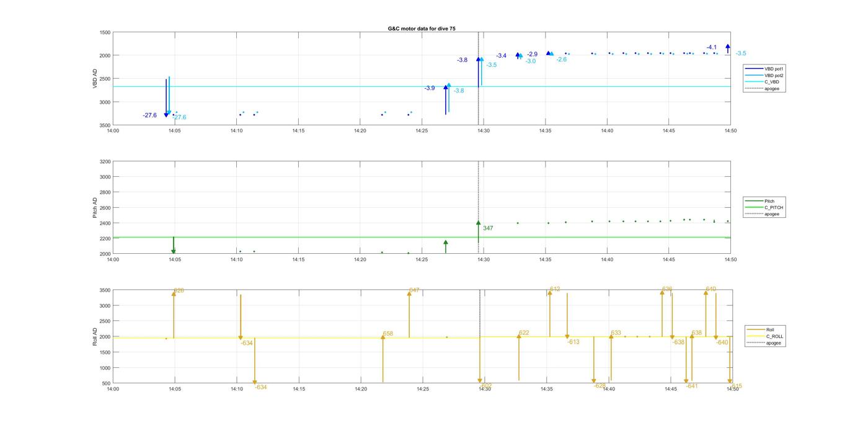Click the dark blue '-27.6' data label
This screenshot has width=868, height=430.
tap(149, 115)
